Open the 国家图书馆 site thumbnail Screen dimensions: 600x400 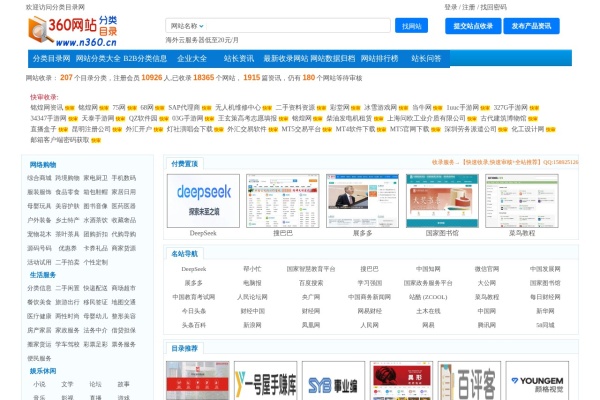[x=442, y=201]
